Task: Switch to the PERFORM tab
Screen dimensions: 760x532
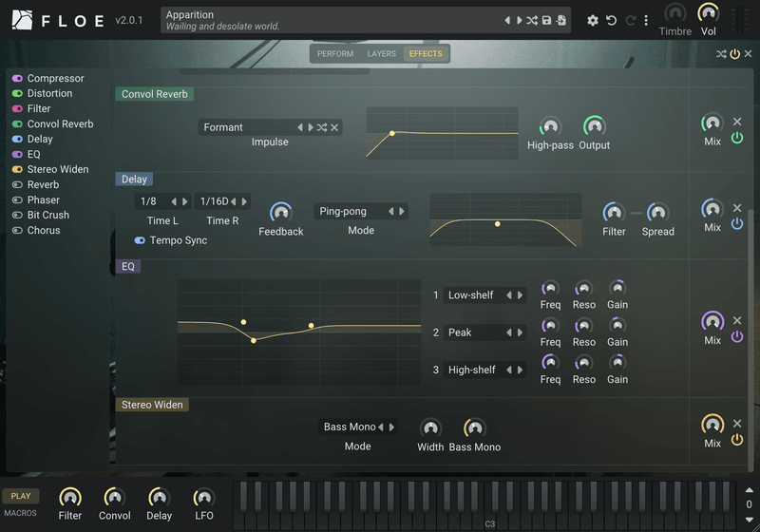Action: tap(335, 54)
